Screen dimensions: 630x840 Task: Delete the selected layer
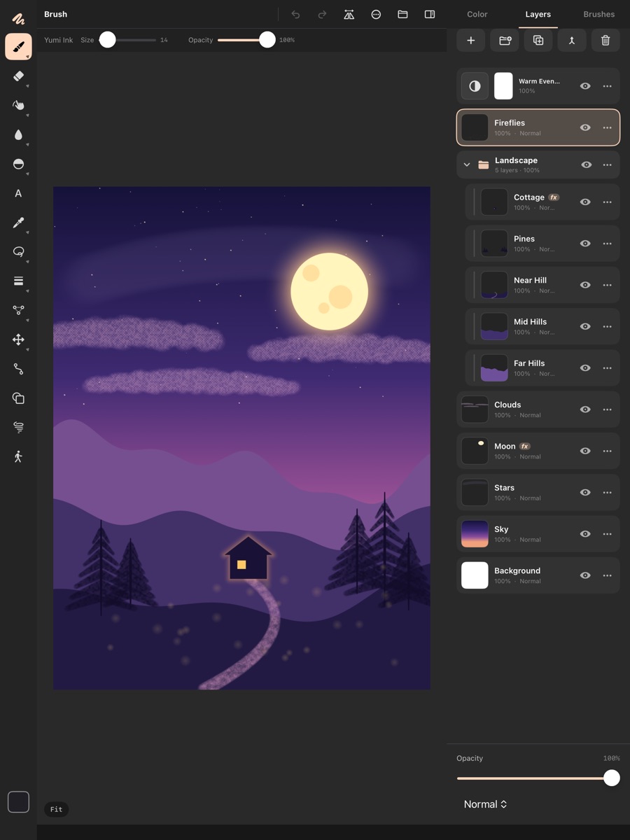pos(605,41)
